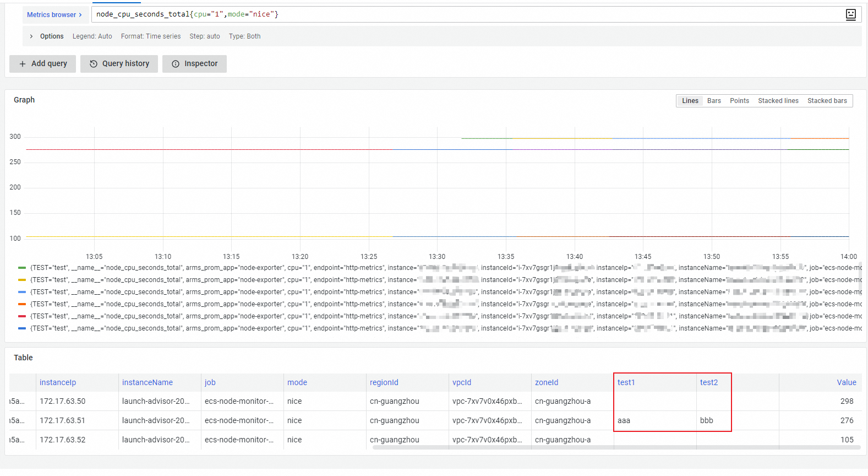
Task: Click the value 105 cell
Action: pos(821,440)
